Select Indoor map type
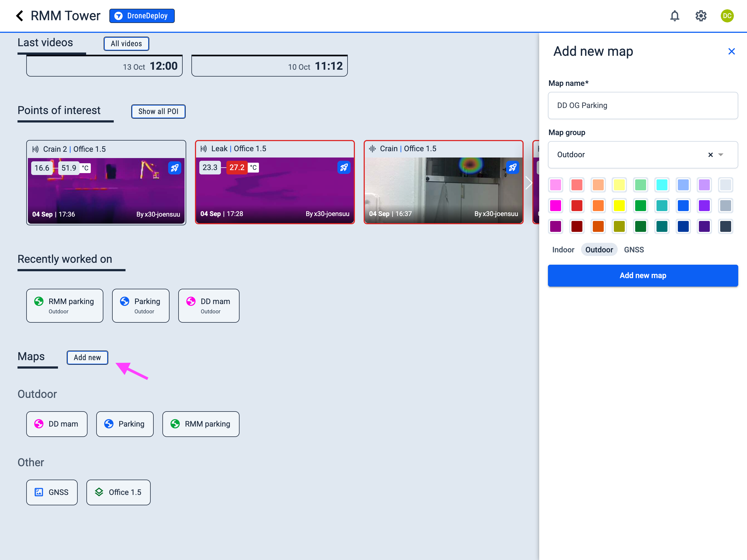The image size is (747, 560). point(563,250)
